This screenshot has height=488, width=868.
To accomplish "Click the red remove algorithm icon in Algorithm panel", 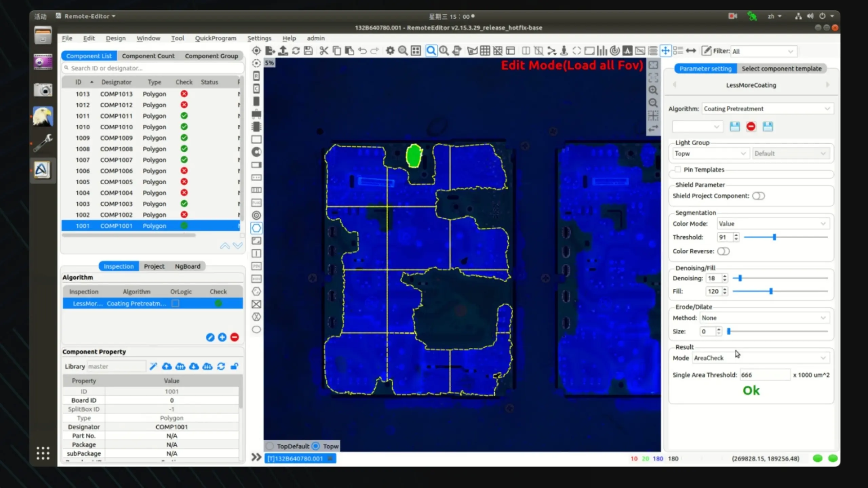I will tap(234, 337).
